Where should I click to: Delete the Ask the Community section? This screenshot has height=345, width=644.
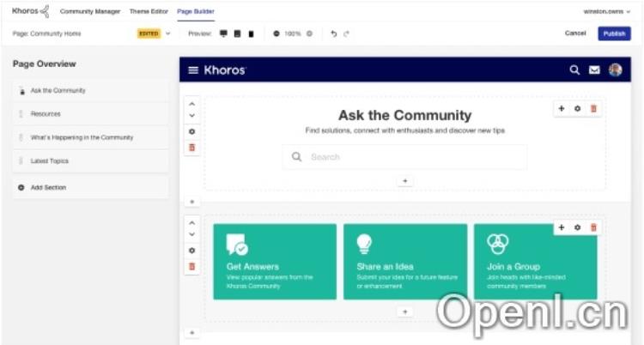(191, 148)
